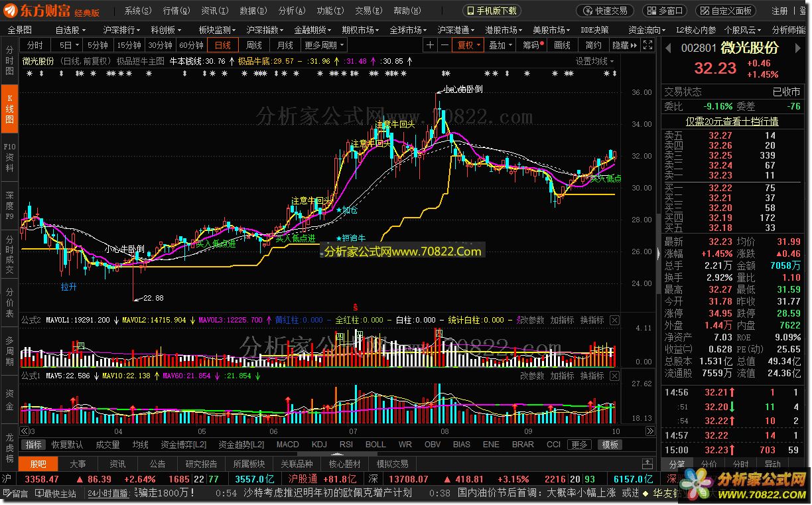The image size is (812, 505).
Task: Click the zoom-out minus button on chart toolbar
Action: tap(444, 44)
